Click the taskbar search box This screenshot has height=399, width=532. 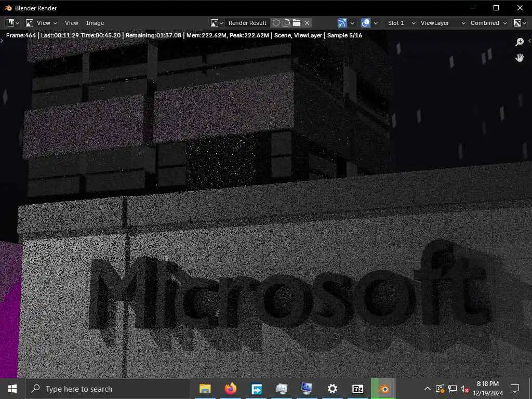108,389
